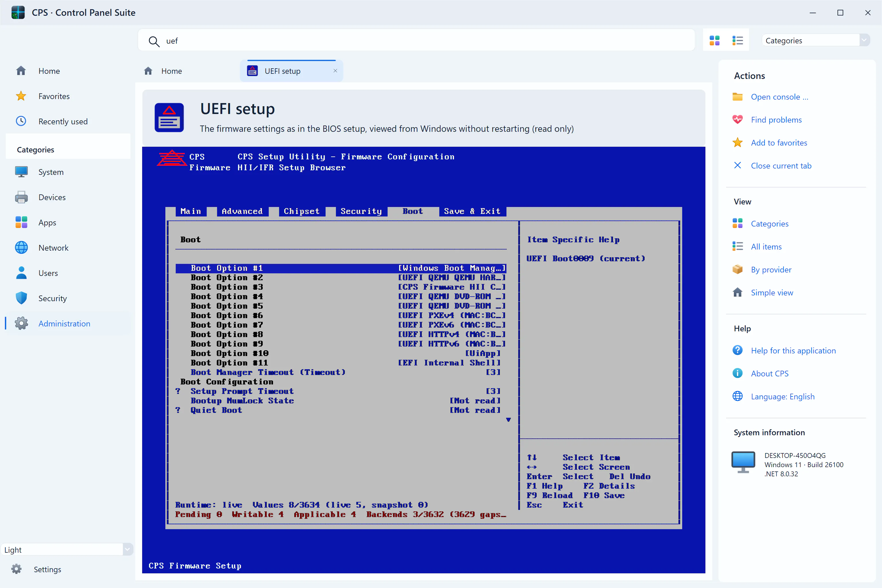
Task: Select the Administration category
Action: click(x=68, y=324)
